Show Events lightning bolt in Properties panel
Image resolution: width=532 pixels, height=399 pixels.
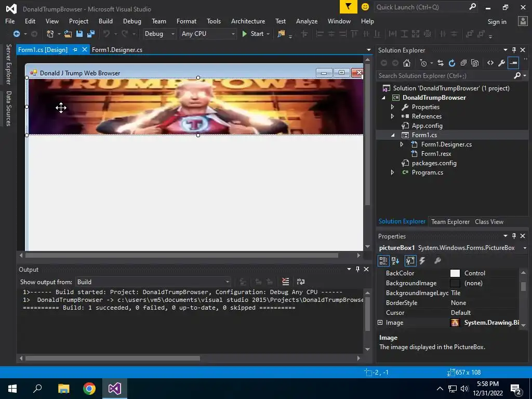tap(422, 261)
